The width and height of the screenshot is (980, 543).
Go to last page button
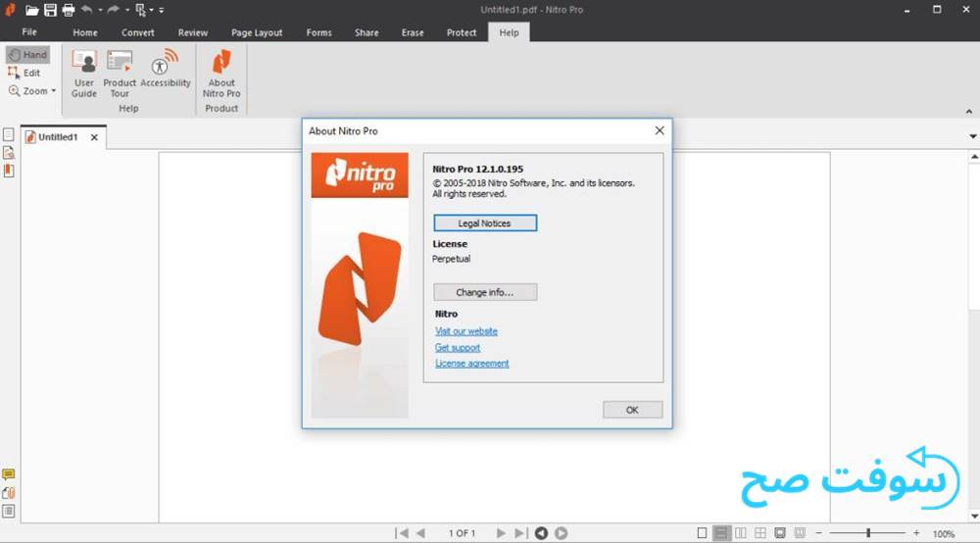point(520,533)
